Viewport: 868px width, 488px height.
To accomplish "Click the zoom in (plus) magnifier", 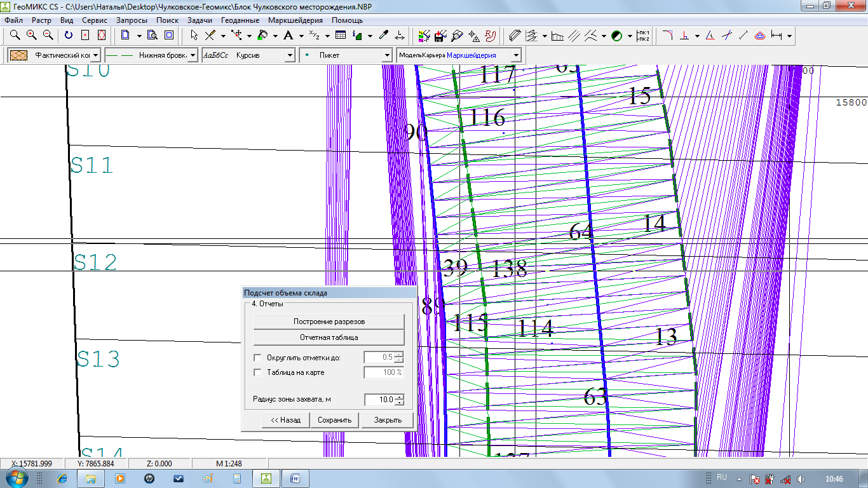I will 31,36.
